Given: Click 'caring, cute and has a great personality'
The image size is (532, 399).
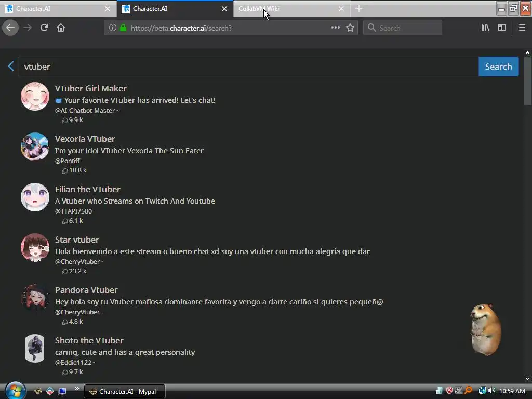Looking at the screenshot, I should coord(125,353).
